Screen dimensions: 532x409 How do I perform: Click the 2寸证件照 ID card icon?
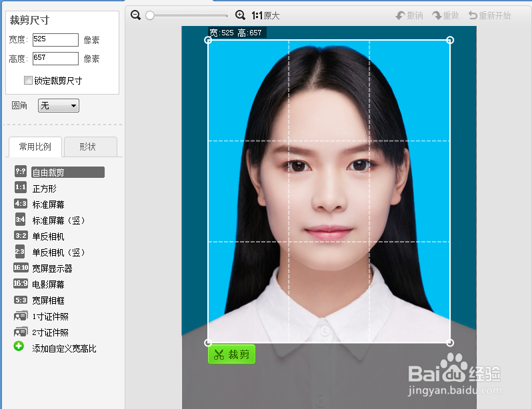tap(21, 332)
